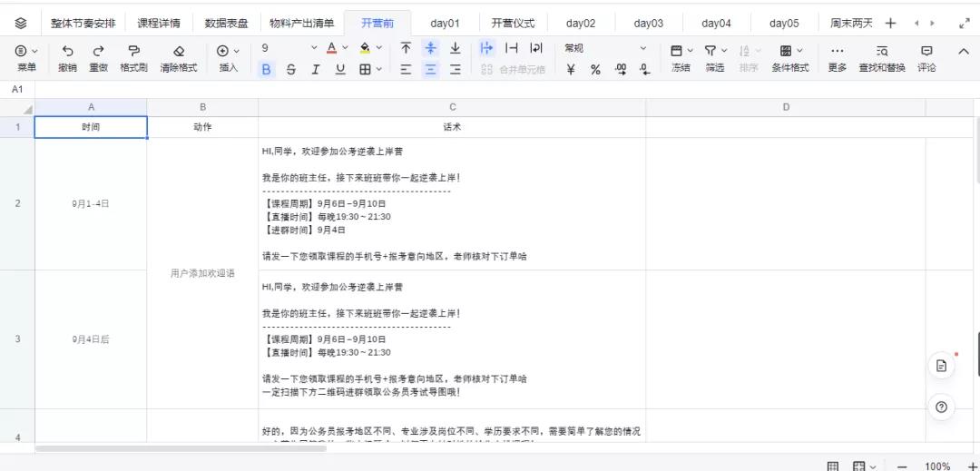This screenshot has width=980, height=471.
Task: Align text to top
Action: (407, 48)
